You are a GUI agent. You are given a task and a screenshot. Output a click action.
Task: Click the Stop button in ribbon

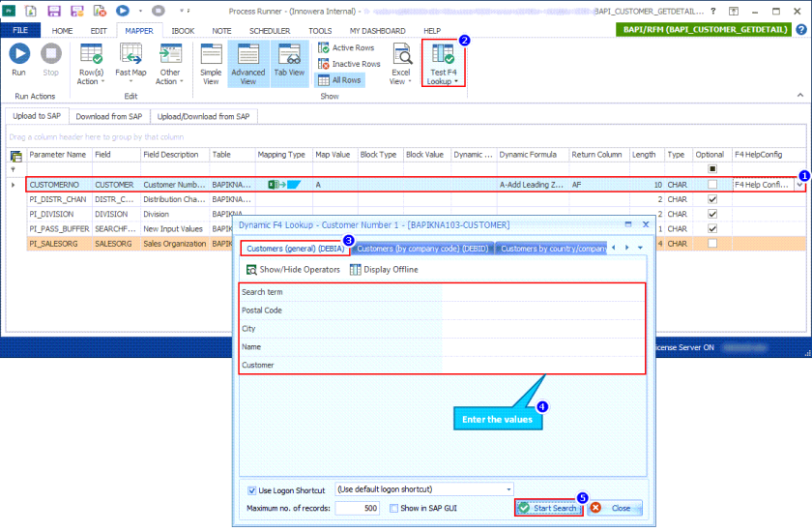point(50,60)
